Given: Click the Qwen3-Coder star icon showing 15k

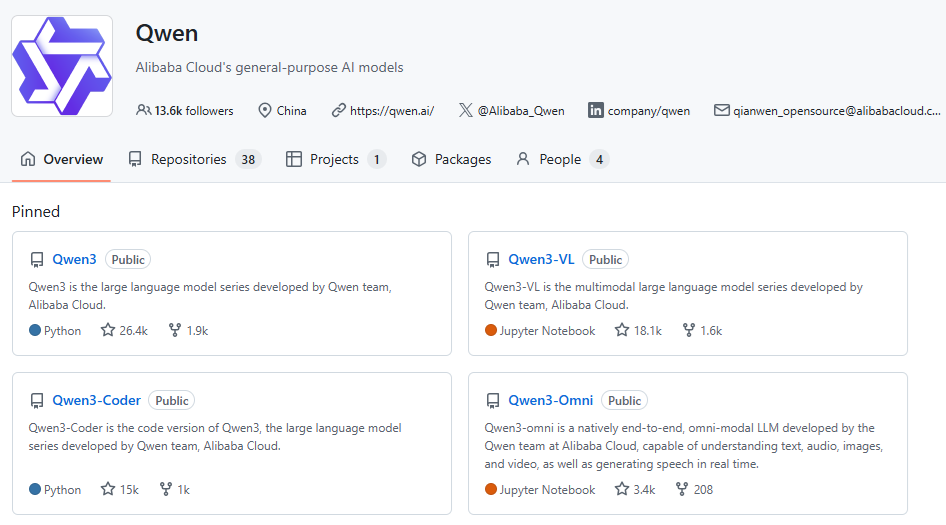Looking at the screenshot, I should pos(107,489).
